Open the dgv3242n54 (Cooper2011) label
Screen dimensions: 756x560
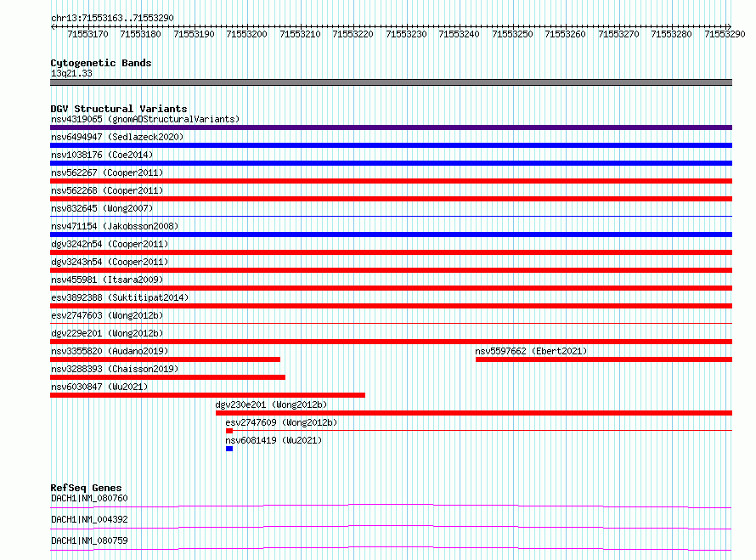[x=110, y=244]
